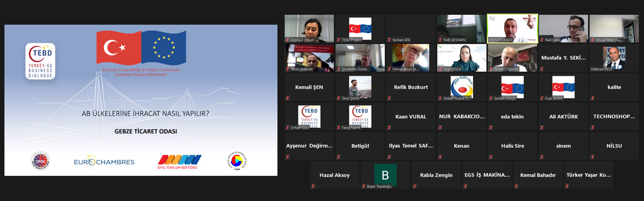
Task: Click the name Ilyas Temel SAF...
Action: tap(411, 146)
